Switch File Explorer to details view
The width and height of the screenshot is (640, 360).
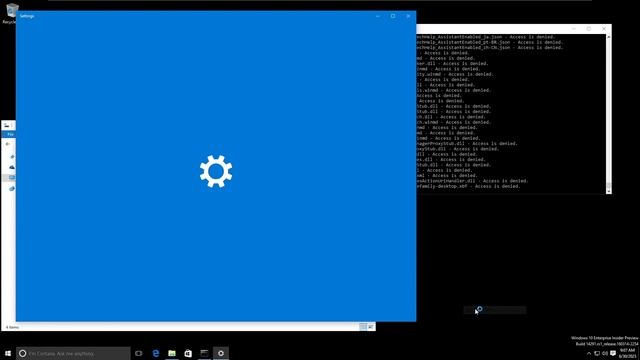point(363,327)
